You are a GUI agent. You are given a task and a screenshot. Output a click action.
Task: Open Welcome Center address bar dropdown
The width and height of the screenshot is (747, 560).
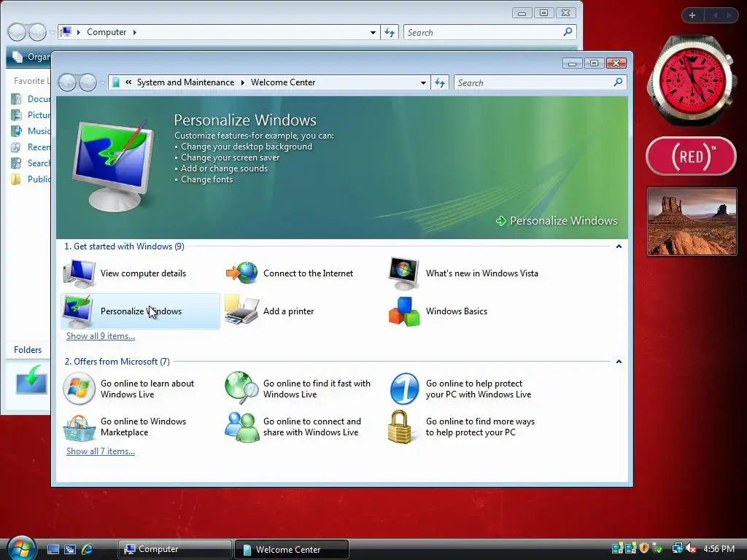pyautogui.click(x=423, y=83)
